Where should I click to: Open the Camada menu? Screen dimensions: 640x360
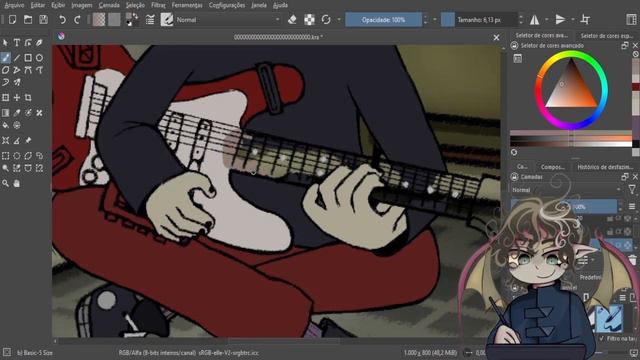pos(109,5)
